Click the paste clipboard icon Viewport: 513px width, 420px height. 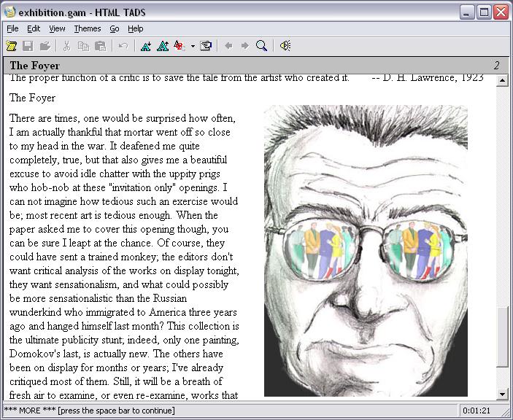click(x=101, y=46)
